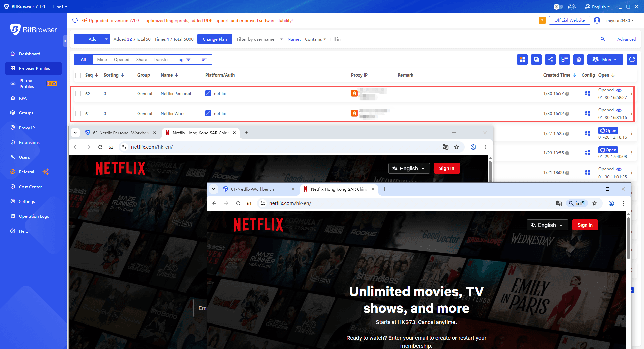Image resolution: width=644 pixels, height=349 pixels.
Task: Click the translate icon in the address bar
Action: tap(559, 203)
